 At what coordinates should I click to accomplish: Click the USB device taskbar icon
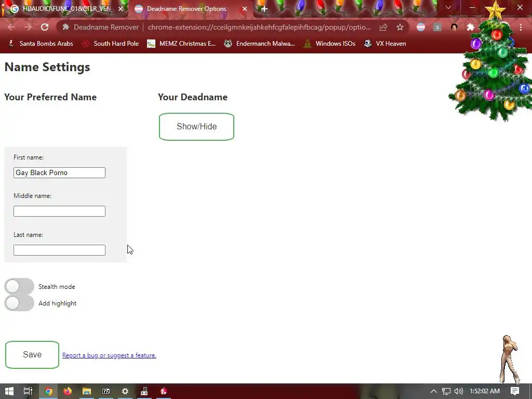pyautogui.click(x=144, y=391)
